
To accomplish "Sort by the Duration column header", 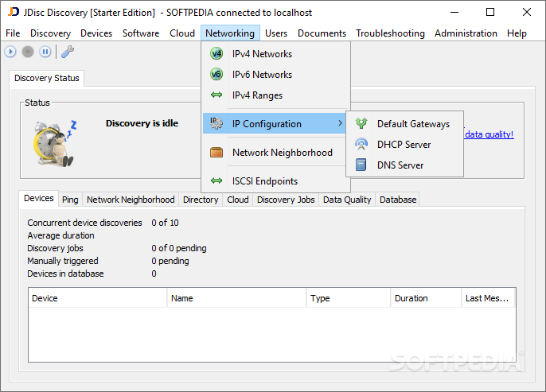I will tap(427, 298).
